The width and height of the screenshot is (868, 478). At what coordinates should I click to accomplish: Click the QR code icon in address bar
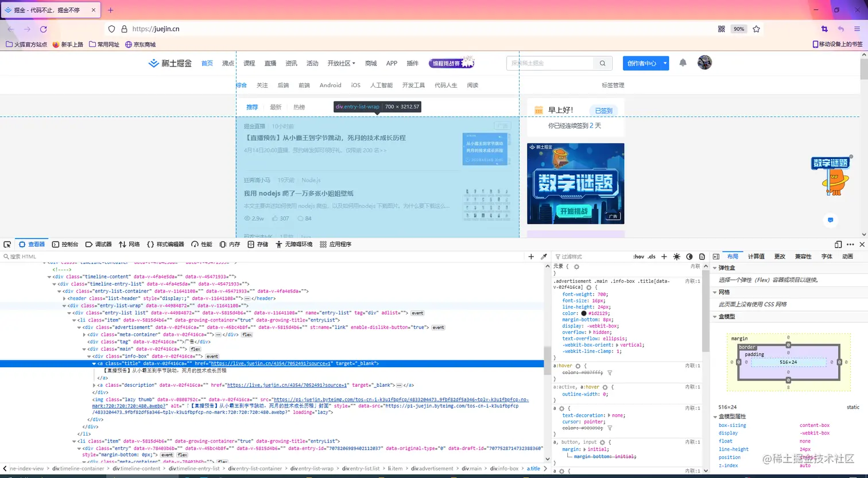click(722, 29)
